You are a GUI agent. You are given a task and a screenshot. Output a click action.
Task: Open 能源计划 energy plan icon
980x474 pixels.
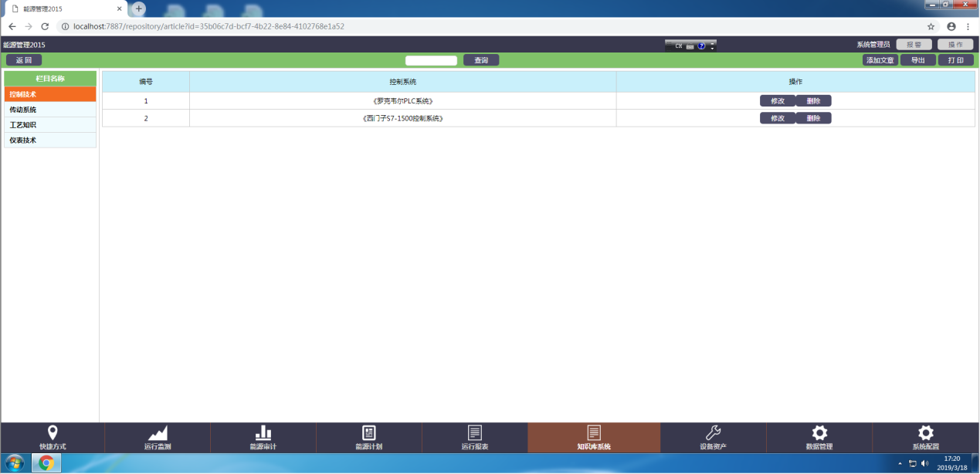click(x=369, y=433)
